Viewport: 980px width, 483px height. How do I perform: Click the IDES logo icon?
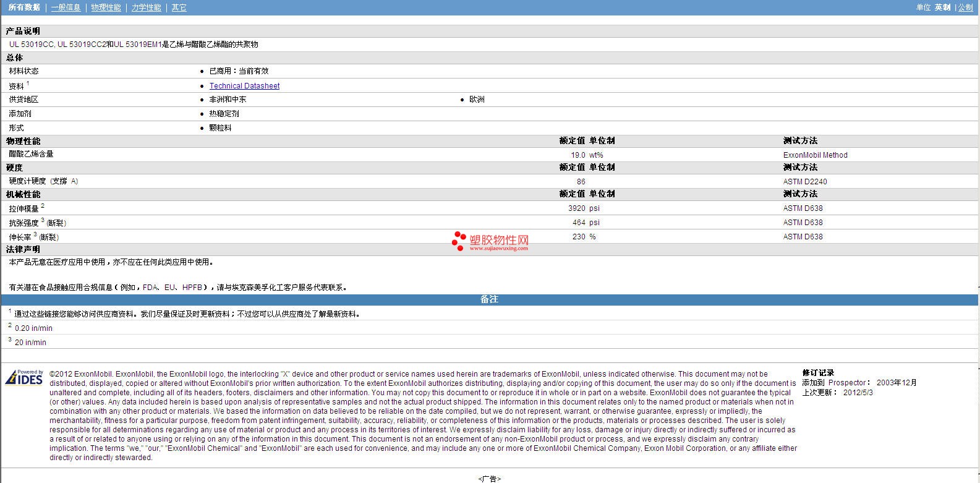pos(24,377)
